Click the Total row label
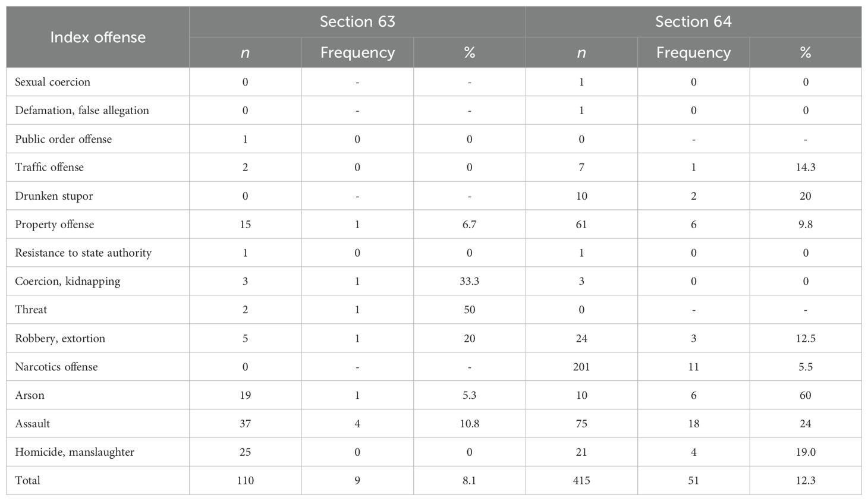Viewport: 868px width, 501px height. tap(27, 480)
